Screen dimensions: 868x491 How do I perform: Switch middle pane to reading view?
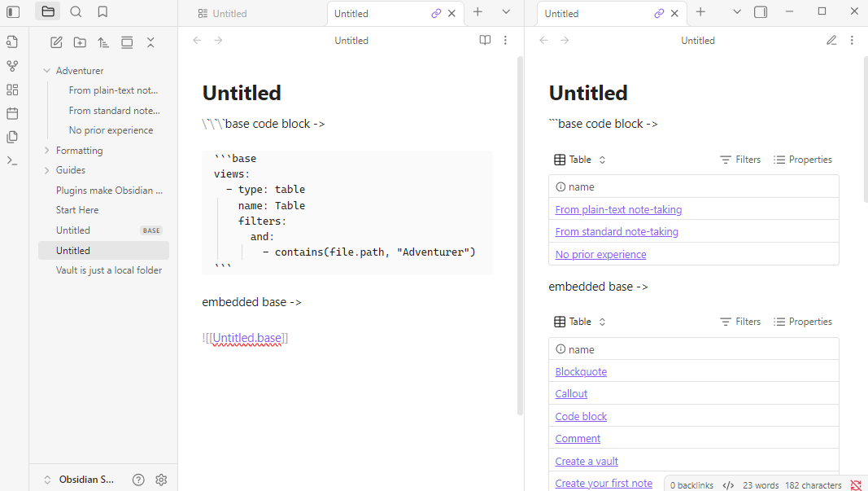(485, 40)
